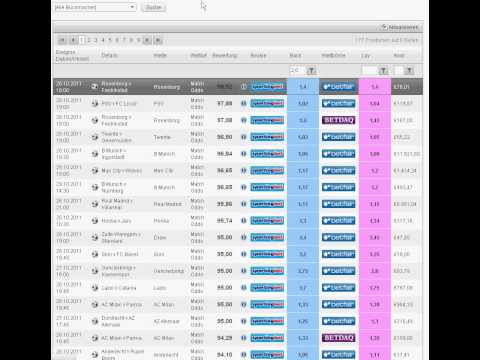This screenshot has width=480, height=360.
Task: Click betfair logo in AZ Alkmaar row
Action: (338, 321)
